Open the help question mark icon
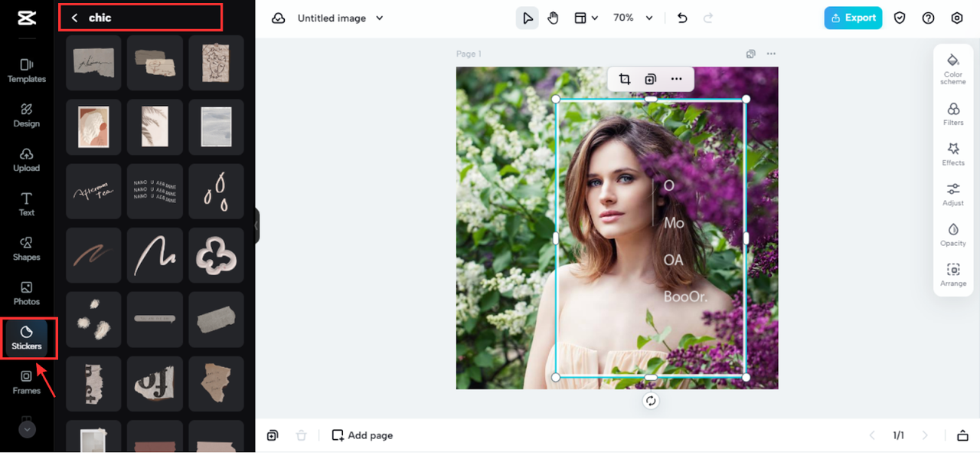 pos(928,18)
